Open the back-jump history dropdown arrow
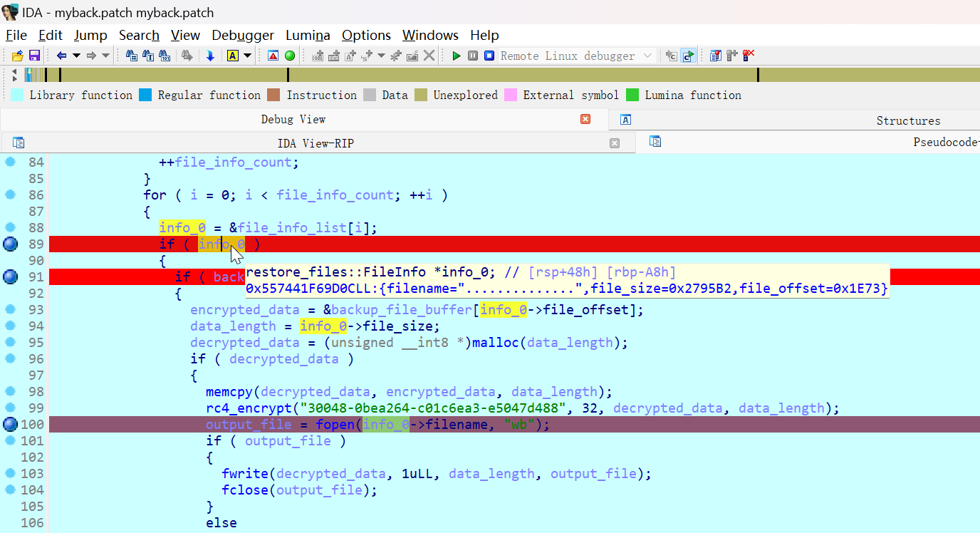The height and width of the screenshot is (533, 980). (x=76, y=56)
